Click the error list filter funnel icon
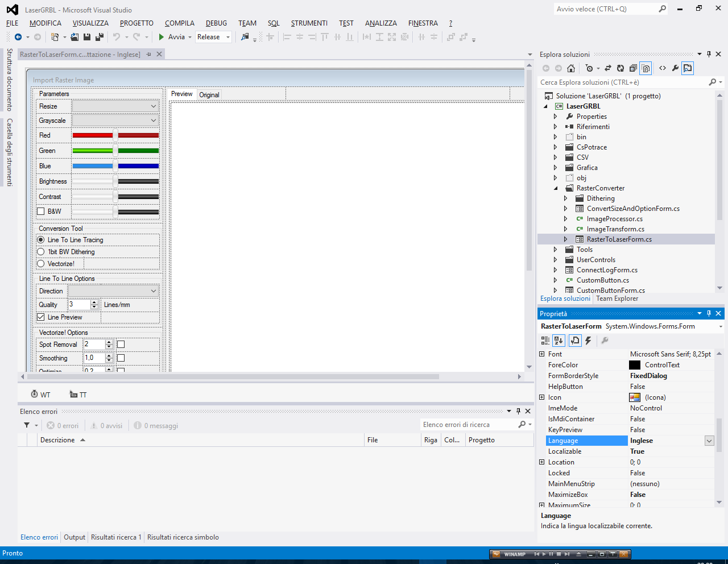This screenshot has width=728, height=564. point(27,425)
